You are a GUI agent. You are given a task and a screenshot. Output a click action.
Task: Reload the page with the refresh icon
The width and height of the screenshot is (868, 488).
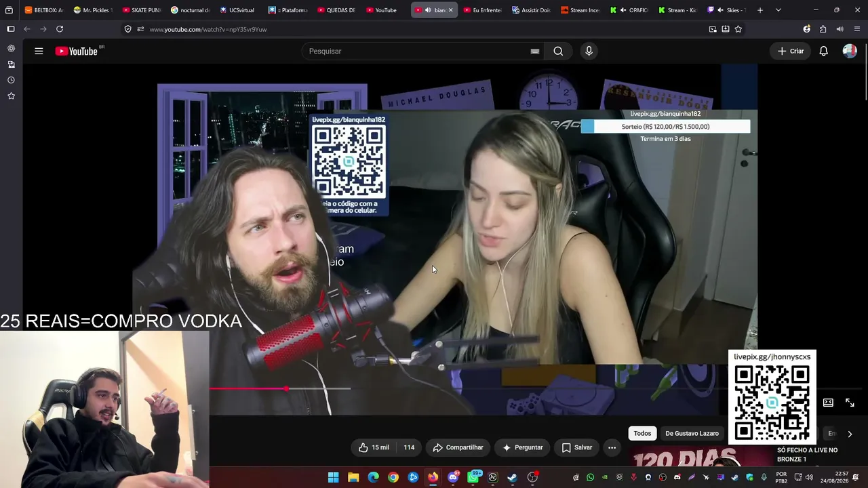(x=60, y=29)
